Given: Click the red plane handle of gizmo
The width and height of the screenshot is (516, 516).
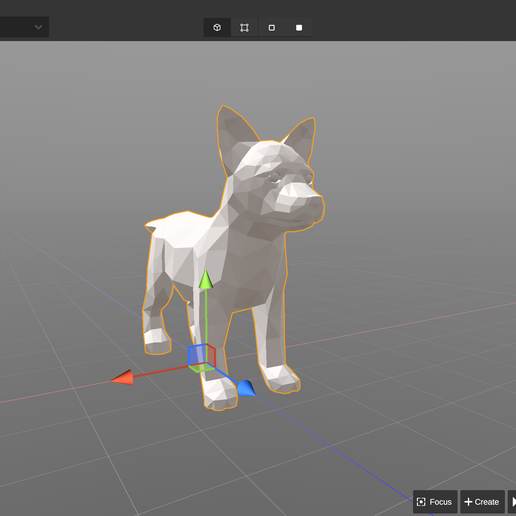Looking at the screenshot, I should (x=211, y=356).
